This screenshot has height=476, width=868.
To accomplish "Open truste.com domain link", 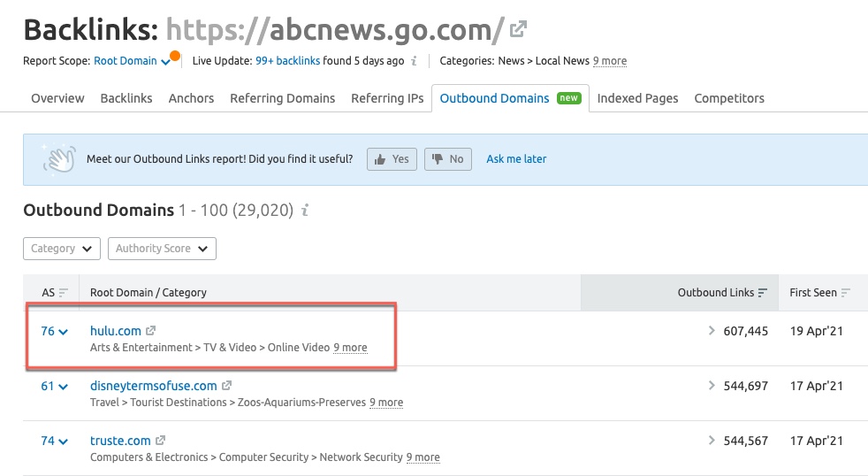I will click(x=120, y=441).
